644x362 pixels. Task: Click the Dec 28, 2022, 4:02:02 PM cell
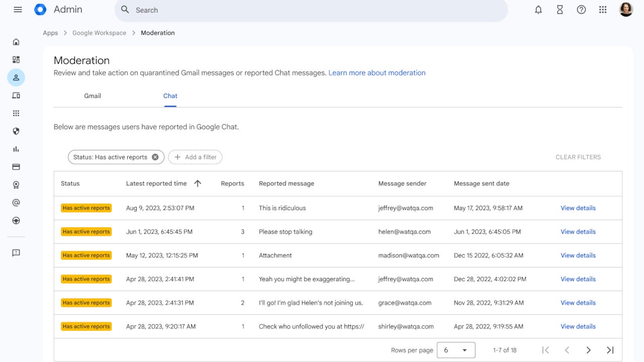pyautogui.click(x=490, y=279)
